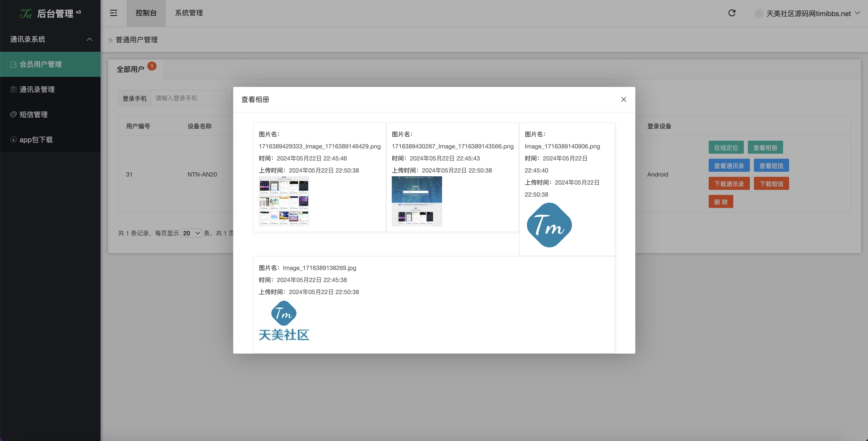The image size is (868, 441).
Task: Close the 查看相册 dialog
Action: click(x=623, y=99)
